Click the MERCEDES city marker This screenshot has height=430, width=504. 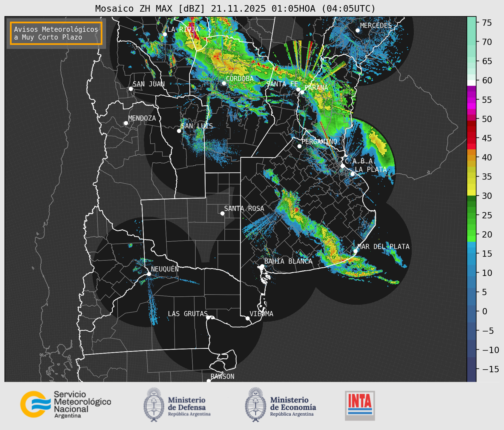click(x=358, y=31)
